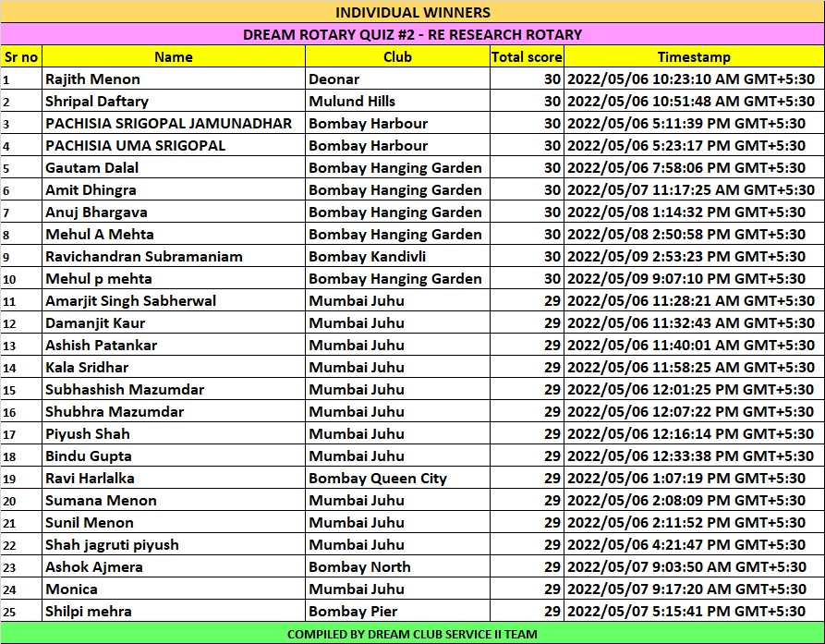The width and height of the screenshot is (825, 644).
Task: Click the name Subhashish Mazumdar
Action: (x=125, y=389)
